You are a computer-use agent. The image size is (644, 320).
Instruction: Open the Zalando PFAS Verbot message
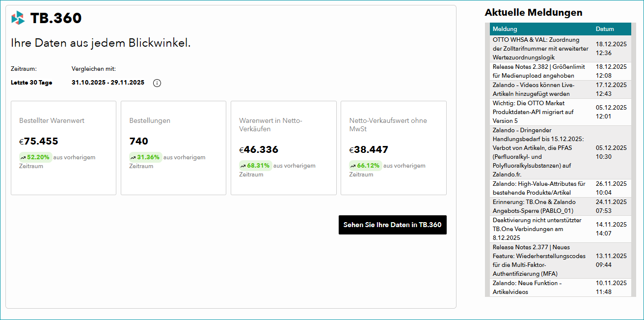click(538, 152)
